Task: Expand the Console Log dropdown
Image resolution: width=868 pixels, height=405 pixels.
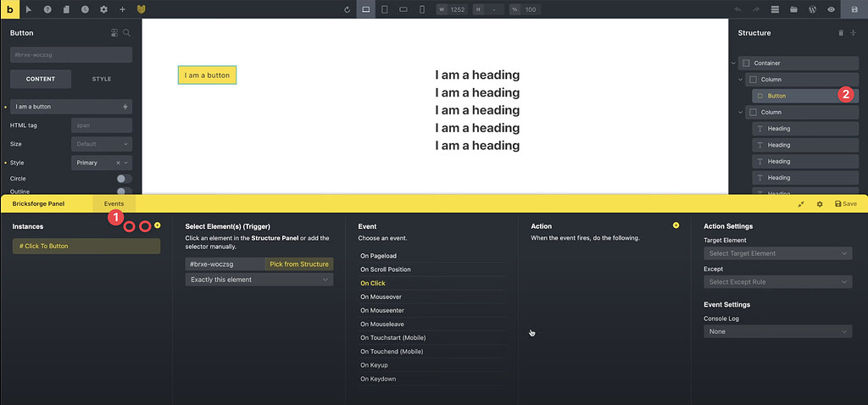Action: tap(777, 331)
